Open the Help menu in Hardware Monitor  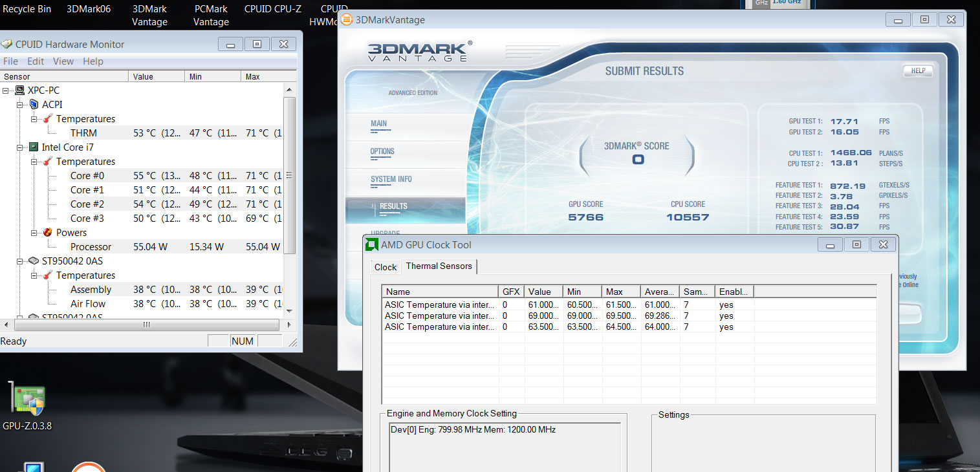point(93,61)
